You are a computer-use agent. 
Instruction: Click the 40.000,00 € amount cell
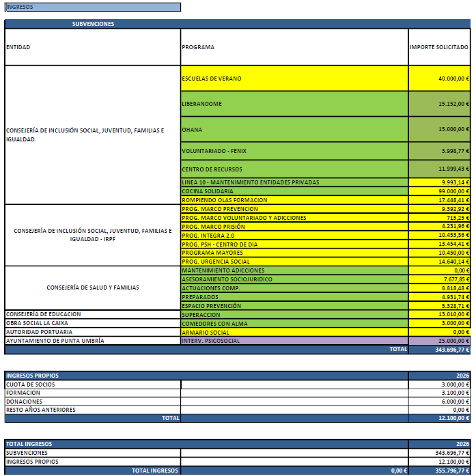[439, 79]
